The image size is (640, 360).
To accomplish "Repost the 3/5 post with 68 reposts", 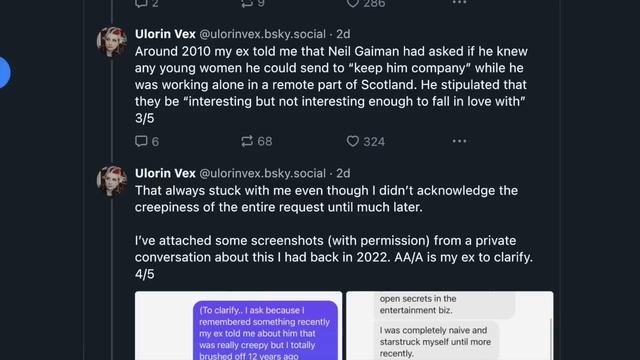I will 247,141.
